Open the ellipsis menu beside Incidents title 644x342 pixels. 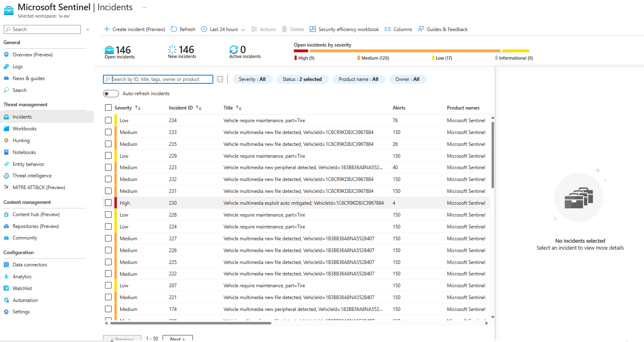click(x=144, y=7)
